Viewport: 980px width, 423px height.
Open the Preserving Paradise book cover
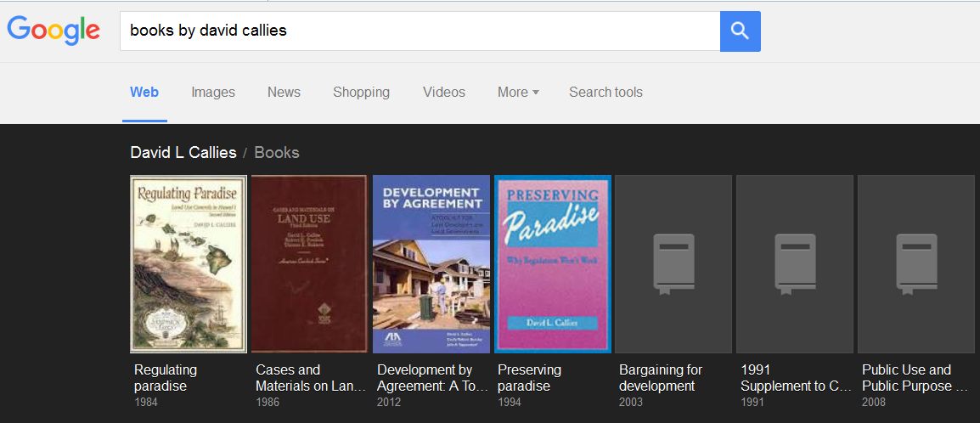(553, 263)
